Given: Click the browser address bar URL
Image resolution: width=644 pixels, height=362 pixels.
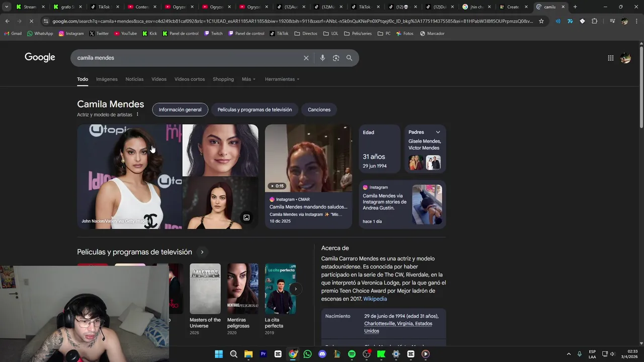Looking at the screenshot, I should [292, 21].
